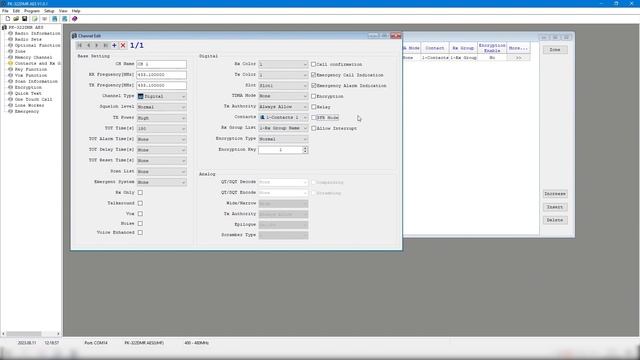Open the File menu
The width and height of the screenshot is (640, 360).
[5, 11]
